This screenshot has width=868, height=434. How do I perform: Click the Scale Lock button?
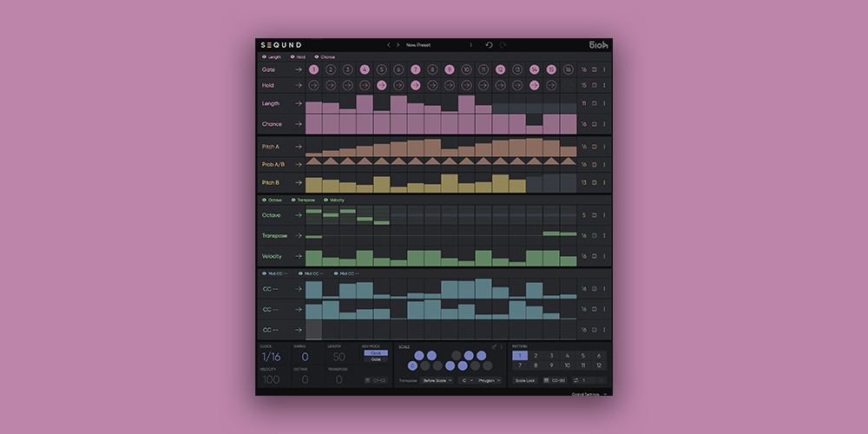click(525, 380)
